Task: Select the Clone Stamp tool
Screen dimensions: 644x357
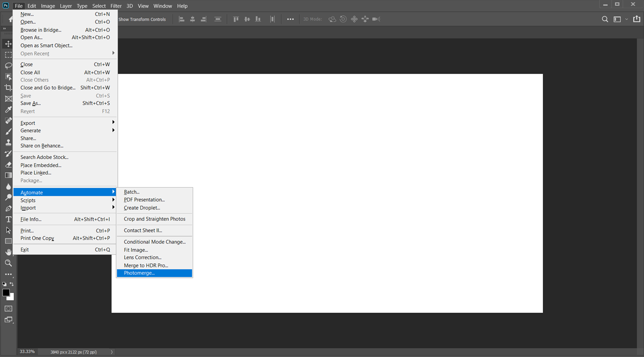Action: [x=8, y=142]
